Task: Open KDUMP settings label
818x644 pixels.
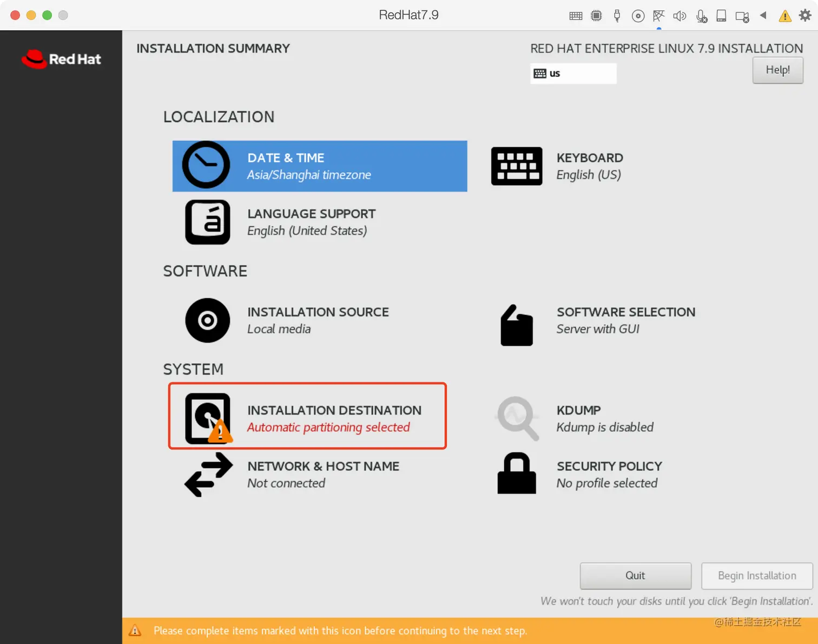Action: 579,410
